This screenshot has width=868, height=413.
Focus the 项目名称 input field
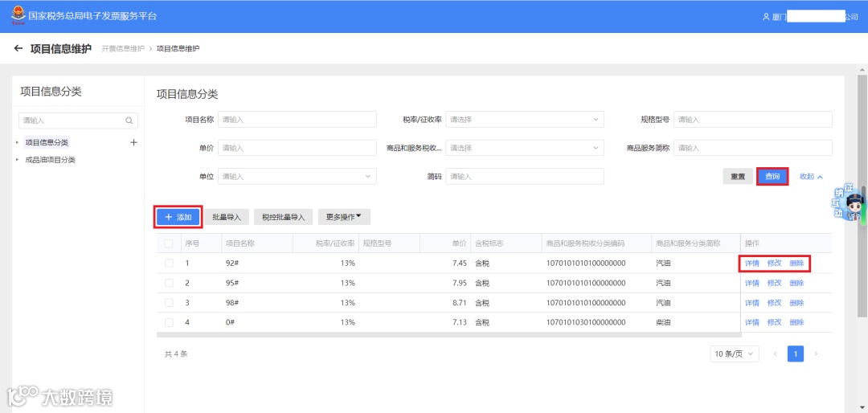pyautogui.click(x=297, y=120)
